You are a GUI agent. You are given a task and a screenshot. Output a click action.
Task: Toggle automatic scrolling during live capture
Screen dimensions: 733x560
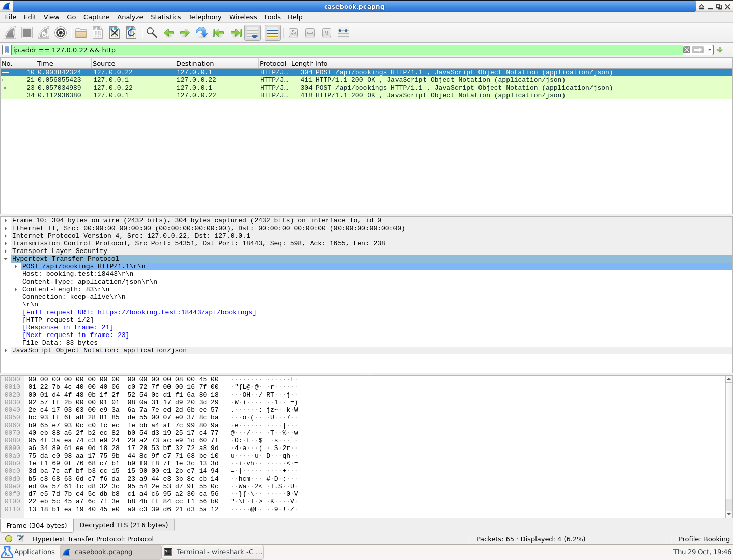pos(252,33)
